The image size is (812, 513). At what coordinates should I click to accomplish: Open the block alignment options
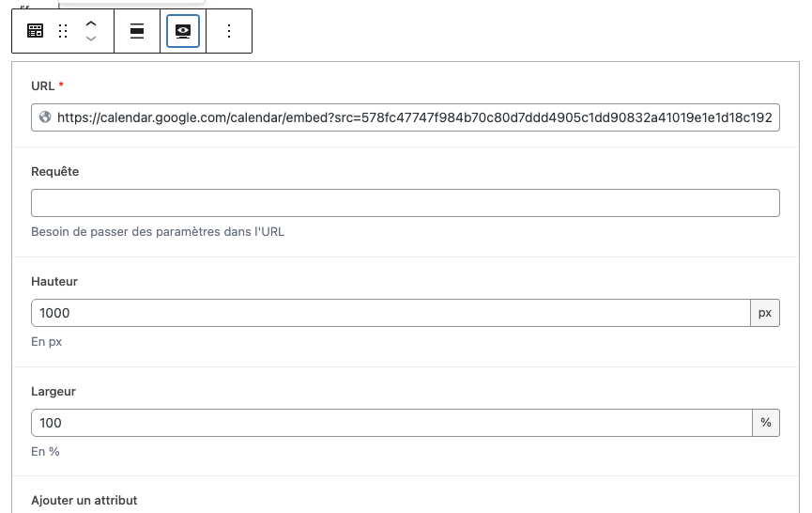137,31
